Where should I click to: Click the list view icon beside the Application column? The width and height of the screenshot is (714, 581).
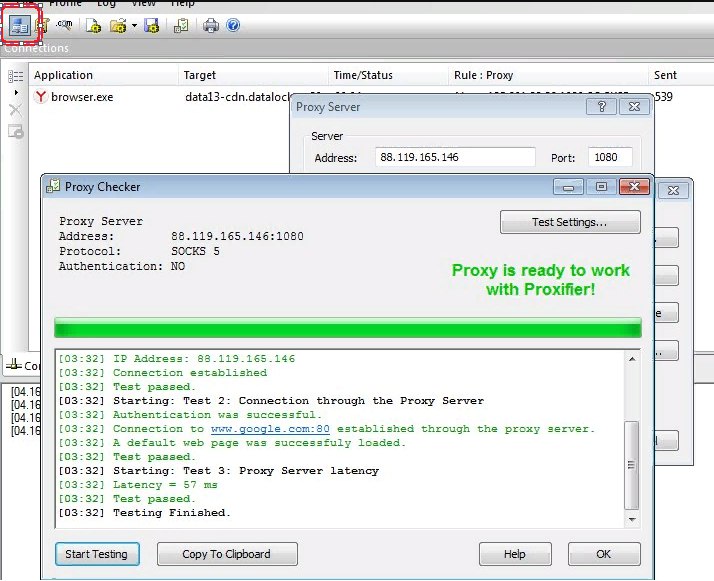(x=15, y=76)
